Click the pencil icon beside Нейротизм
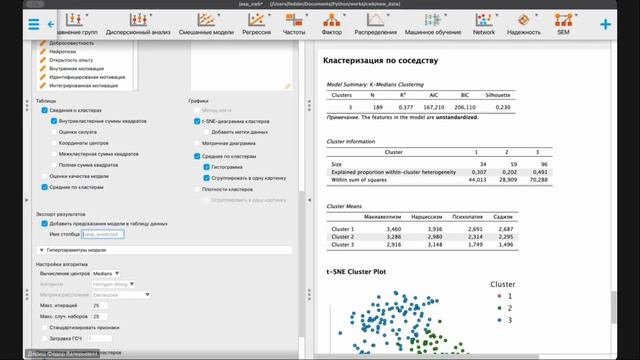640x360 pixels. point(43,51)
